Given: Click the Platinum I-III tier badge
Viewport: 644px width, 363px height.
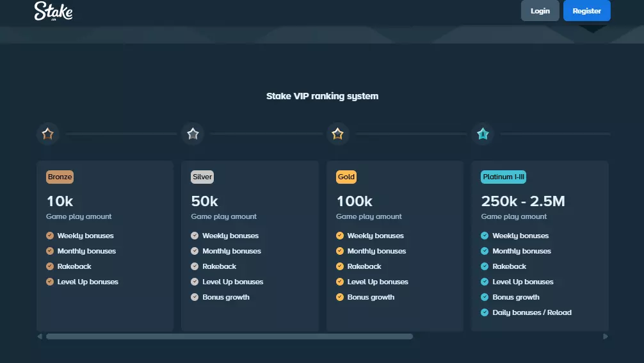Looking at the screenshot, I should [x=504, y=177].
